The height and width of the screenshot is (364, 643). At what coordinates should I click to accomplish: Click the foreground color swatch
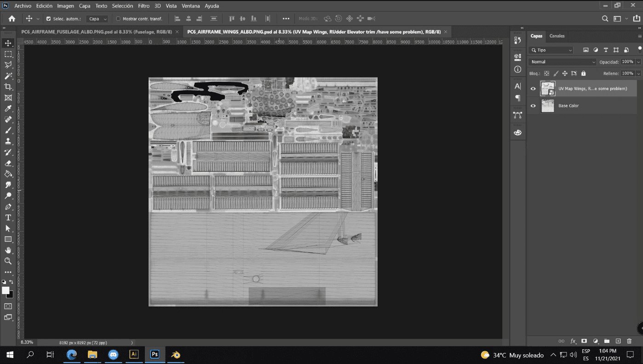(6, 290)
